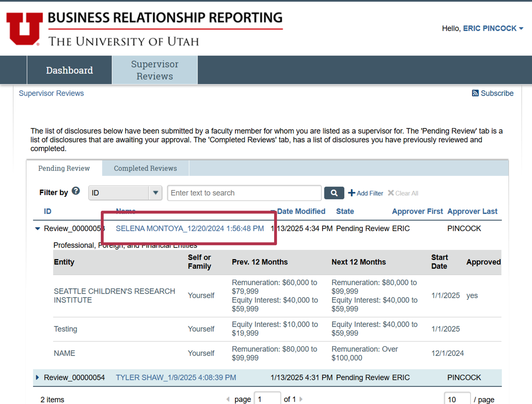Expand the Review_00000054 row

point(38,377)
